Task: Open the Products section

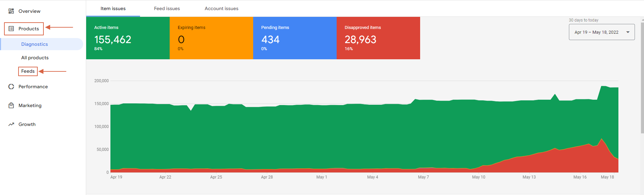Action: click(29, 29)
